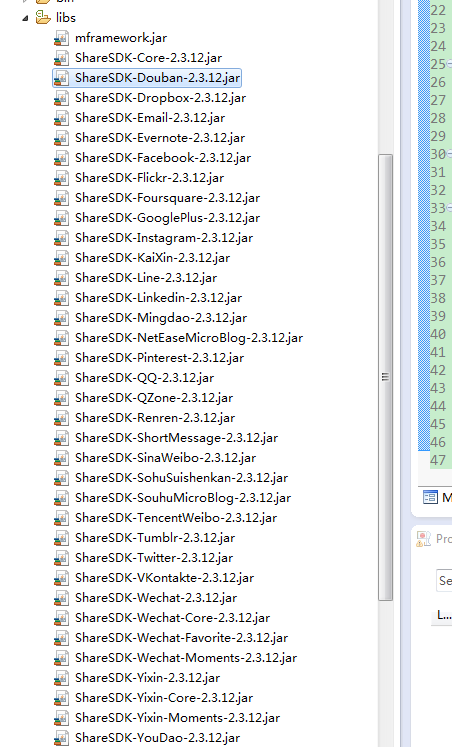Click the ShareSDK-Core jar file icon
Image resolution: width=452 pixels, height=747 pixels.
coord(61,58)
